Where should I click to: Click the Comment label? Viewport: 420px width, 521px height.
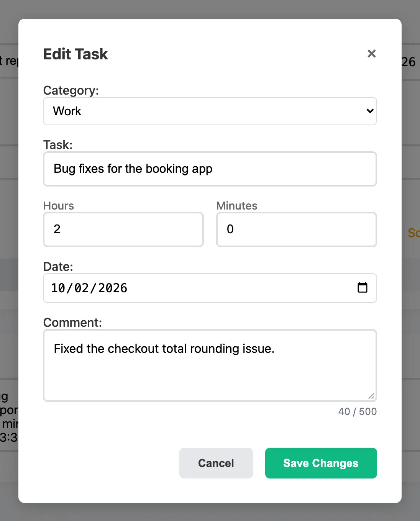click(72, 323)
